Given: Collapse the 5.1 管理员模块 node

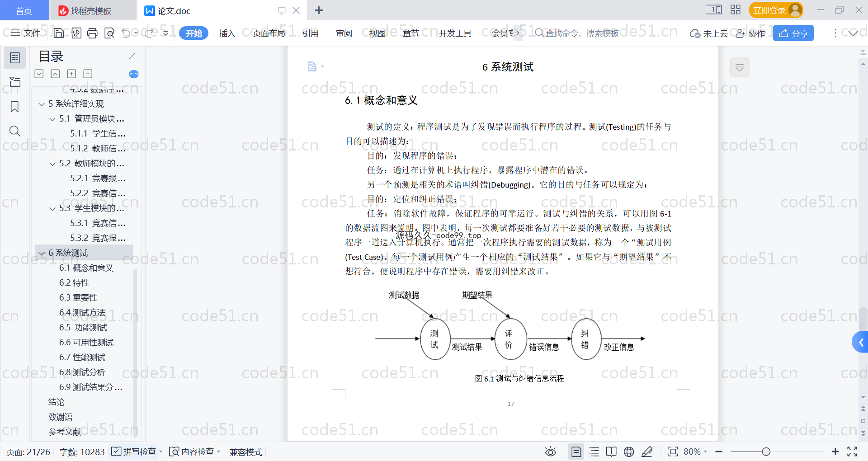Looking at the screenshot, I should pos(52,119).
